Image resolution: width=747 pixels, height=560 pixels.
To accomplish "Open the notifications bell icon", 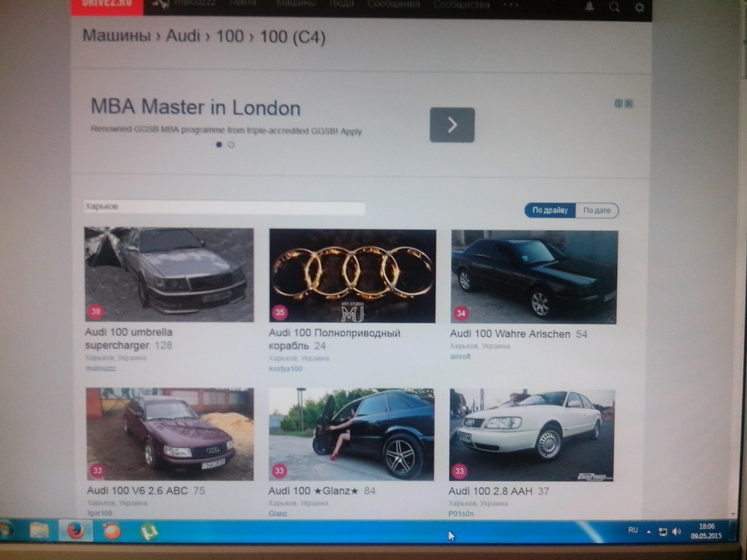I will pos(589,5).
